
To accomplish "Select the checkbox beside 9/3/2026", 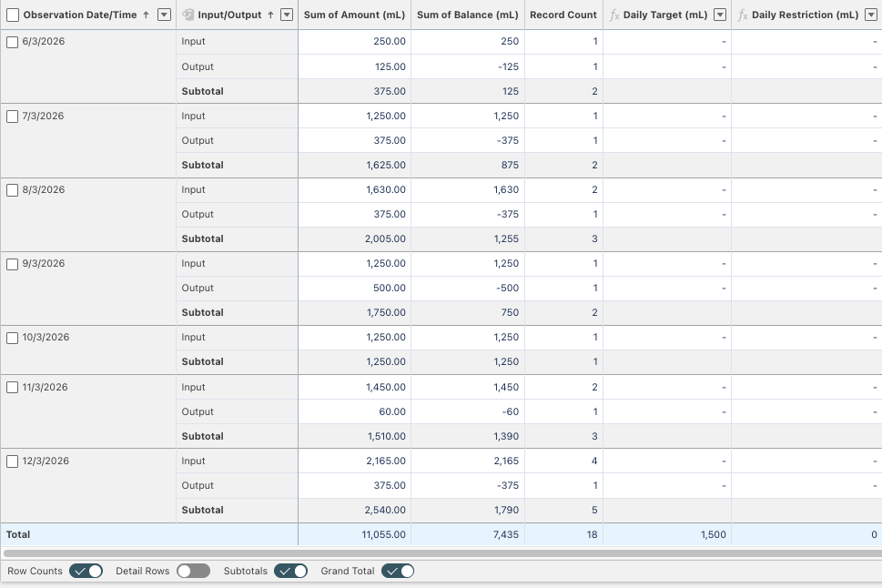I will 12,263.
